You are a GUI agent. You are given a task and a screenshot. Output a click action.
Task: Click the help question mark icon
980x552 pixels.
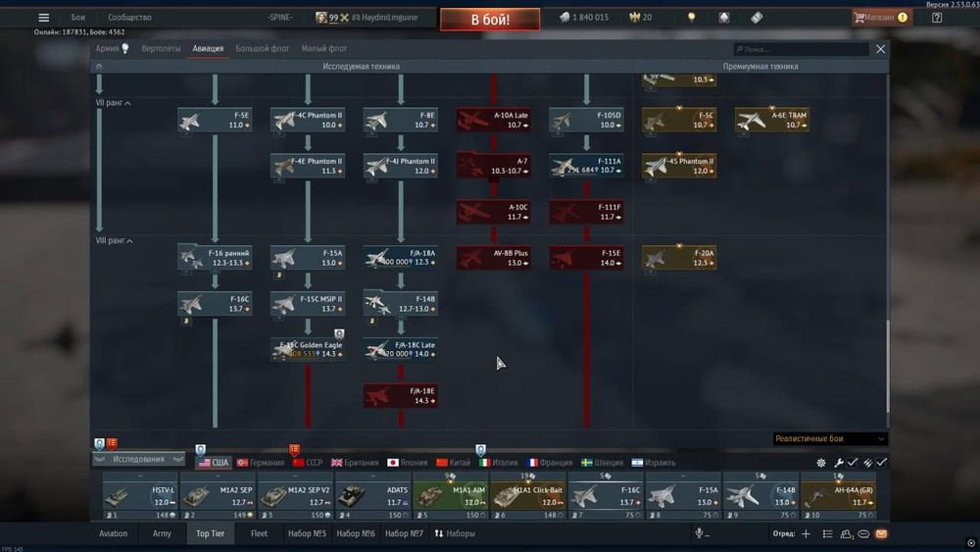click(x=936, y=18)
